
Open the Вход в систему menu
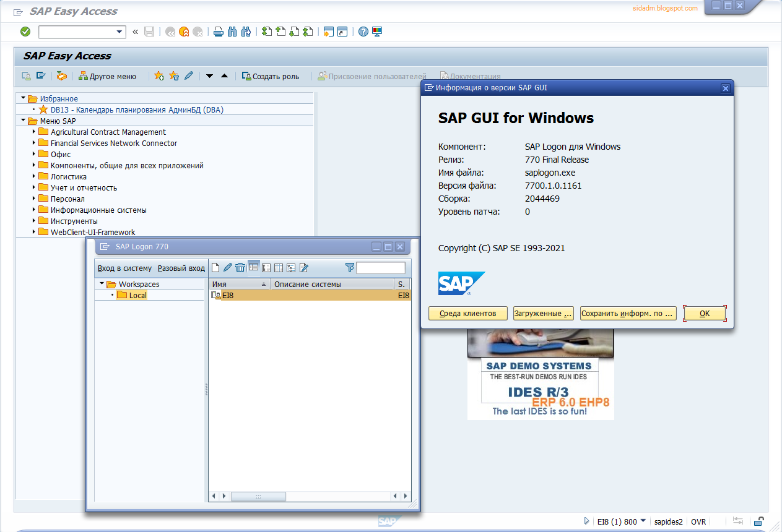coord(124,268)
